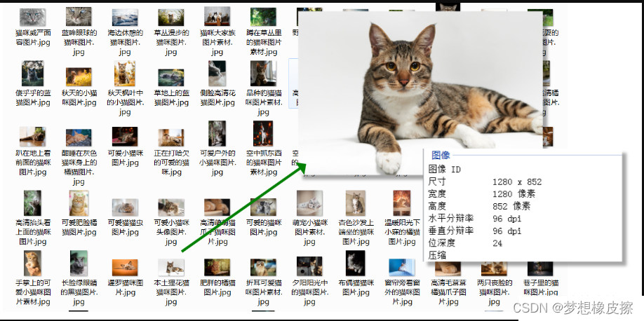Select the 傻乎乎的蓝猫图片.jpg file
The image size is (644, 321).
coord(33,84)
